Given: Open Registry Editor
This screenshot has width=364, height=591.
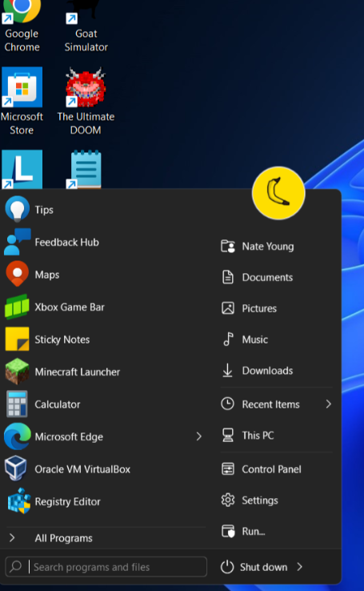Looking at the screenshot, I should (x=103, y=501).
